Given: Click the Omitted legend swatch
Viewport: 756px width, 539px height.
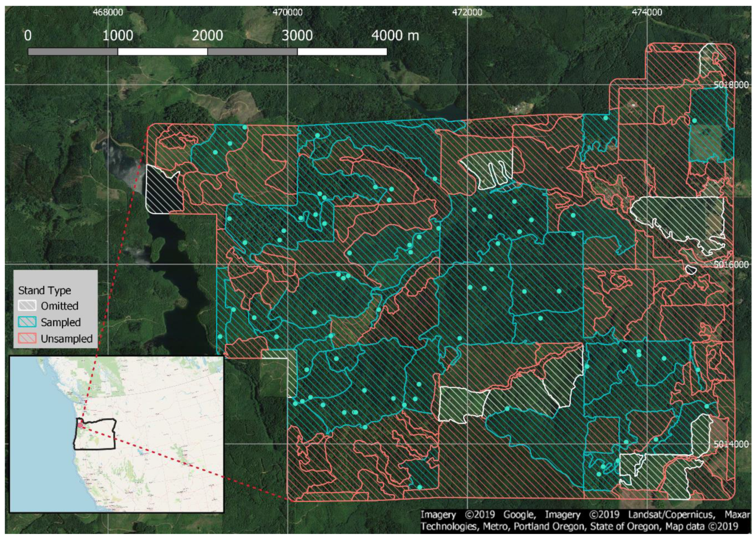Looking at the screenshot, I should point(27,306).
